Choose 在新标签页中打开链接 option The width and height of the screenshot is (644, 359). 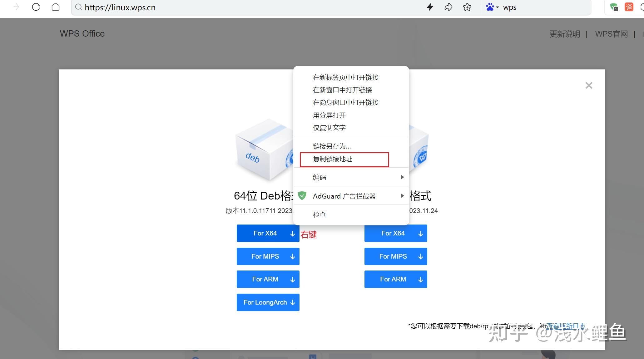coord(346,77)
